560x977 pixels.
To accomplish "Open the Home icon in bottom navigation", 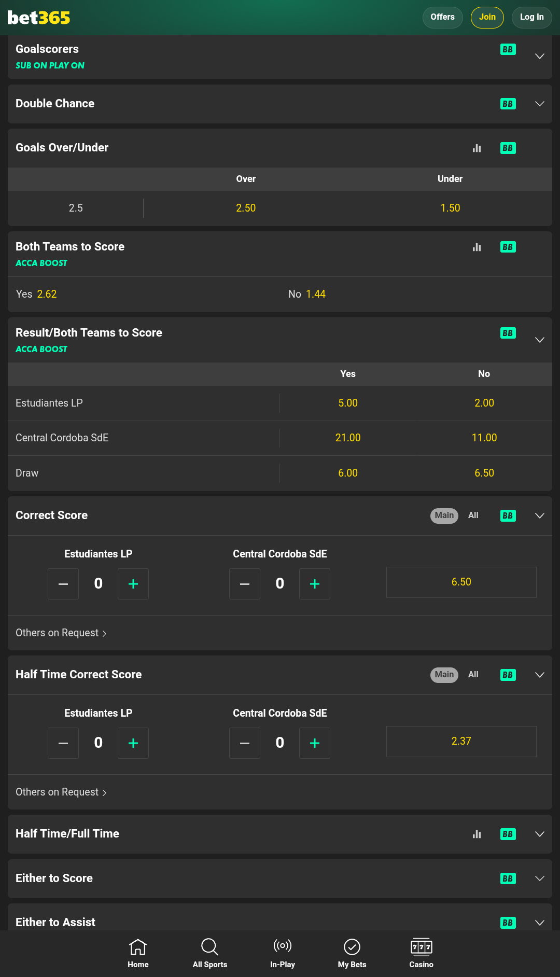I will tap(138, 947).
